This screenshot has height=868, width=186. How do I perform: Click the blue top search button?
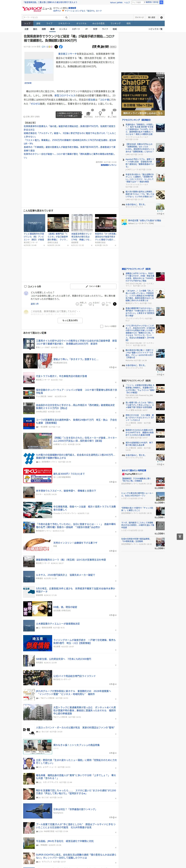(161, 2)
